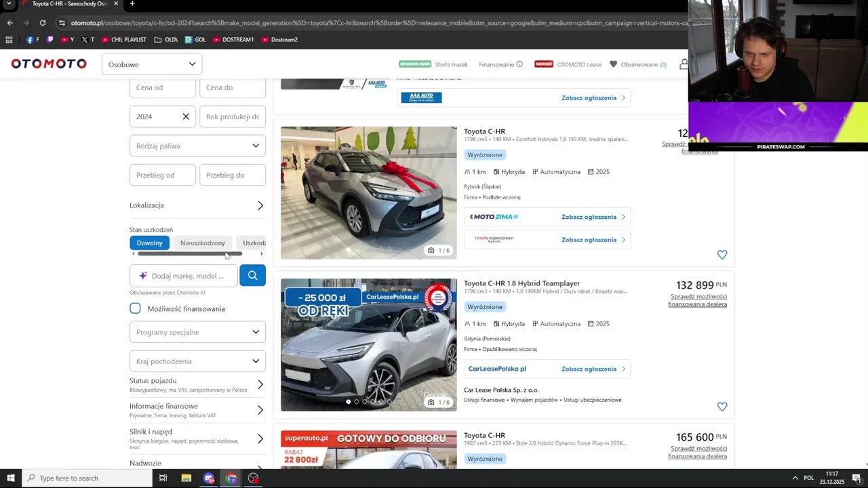Show hidden system tray icons
The image size is (868, 488).
click(795, 478)
